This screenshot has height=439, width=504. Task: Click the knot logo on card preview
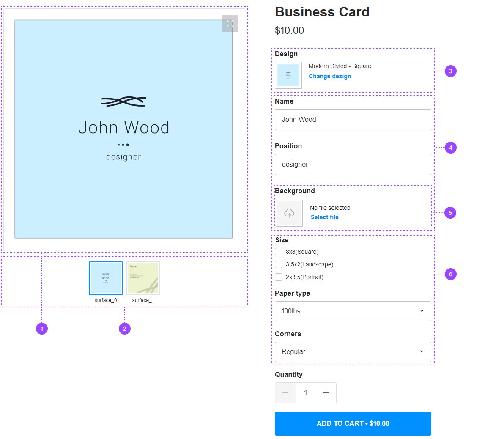coord(123,102)
